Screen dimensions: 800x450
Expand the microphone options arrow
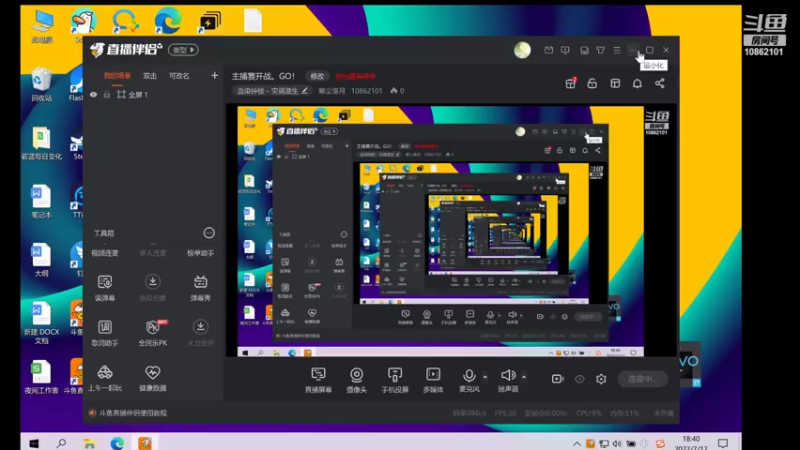tap(485, 377)
